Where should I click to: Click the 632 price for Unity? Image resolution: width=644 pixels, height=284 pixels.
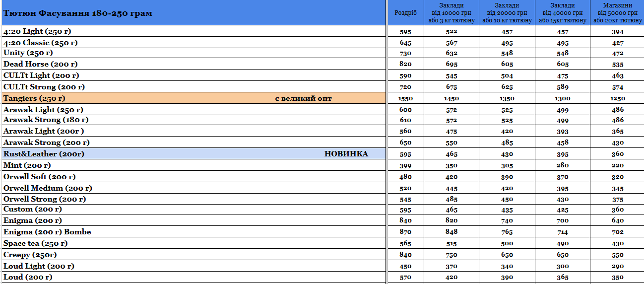[x=451, y=53]
